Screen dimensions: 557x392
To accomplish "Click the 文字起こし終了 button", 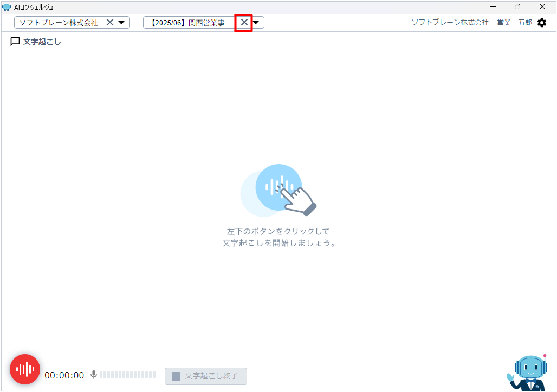I will tap(206, 376).
